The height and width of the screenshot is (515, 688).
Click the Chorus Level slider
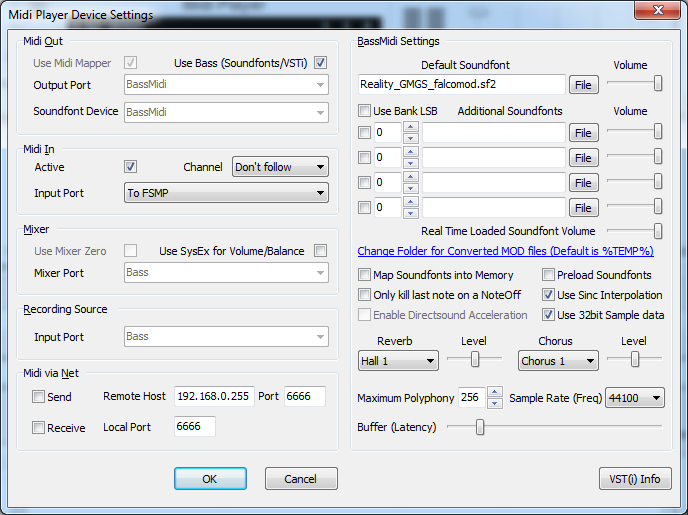pyautogui.click(x=634, y=359)
